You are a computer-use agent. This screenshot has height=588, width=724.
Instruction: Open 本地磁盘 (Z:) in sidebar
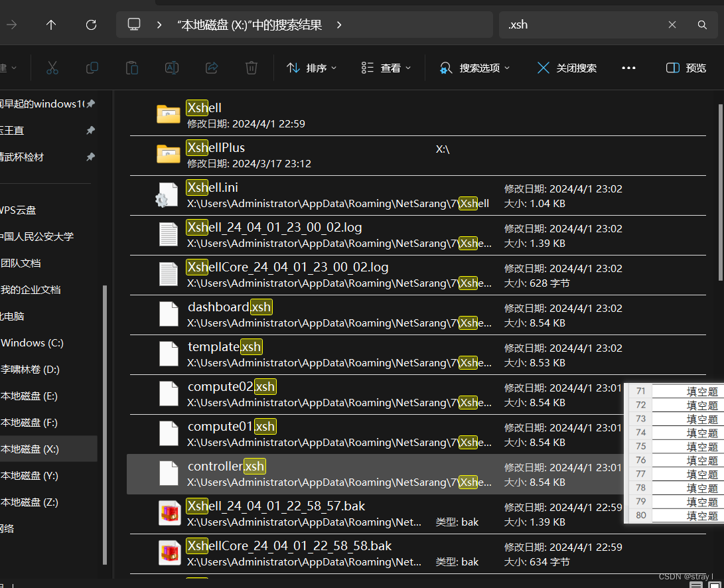point(30,502)
